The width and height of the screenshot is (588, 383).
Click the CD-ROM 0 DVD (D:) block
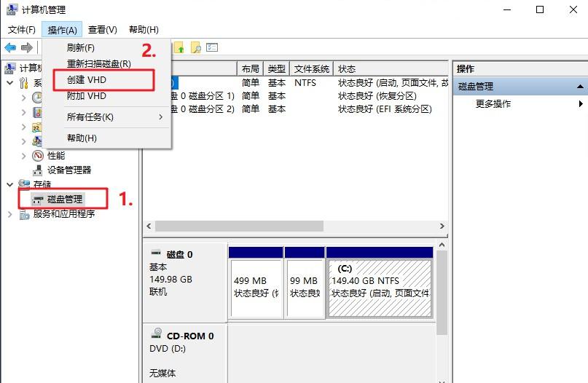185,353
